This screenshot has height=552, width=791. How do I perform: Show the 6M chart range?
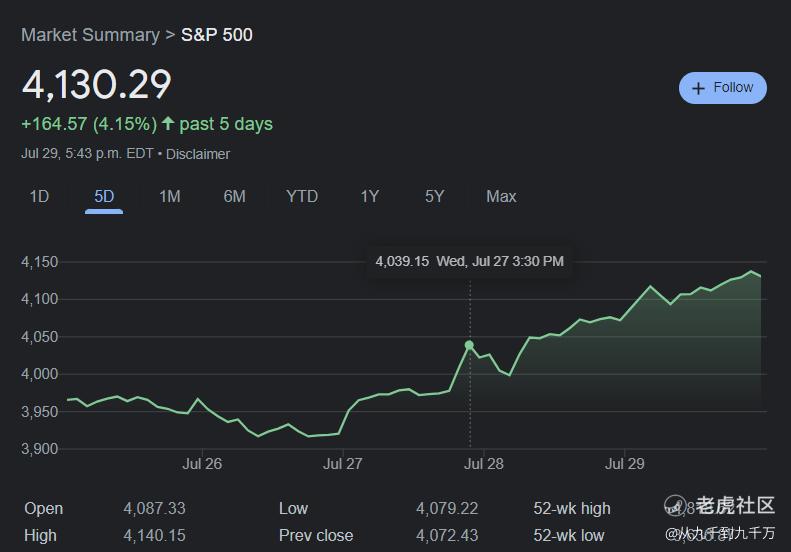coord(235,196)
